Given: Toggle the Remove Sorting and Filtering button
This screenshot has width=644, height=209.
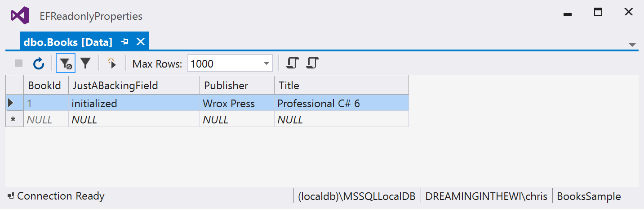Looking at the screenshot, I should tap(66, 64).
